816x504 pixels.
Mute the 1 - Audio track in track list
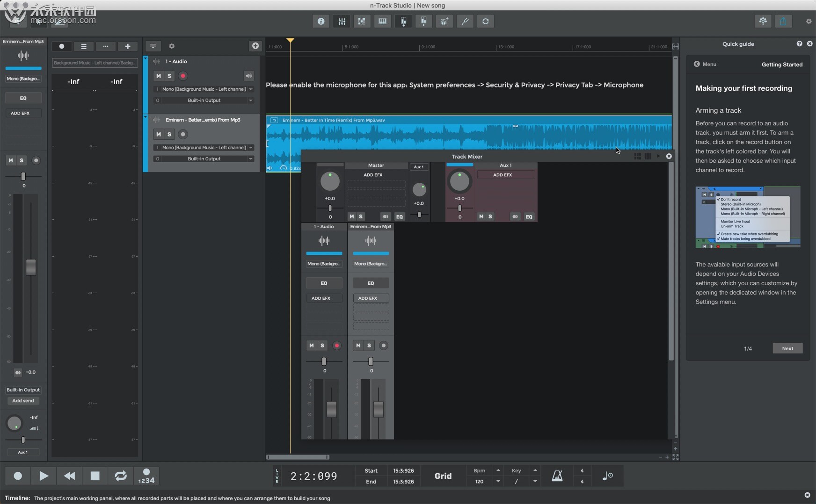click(159, 76)
